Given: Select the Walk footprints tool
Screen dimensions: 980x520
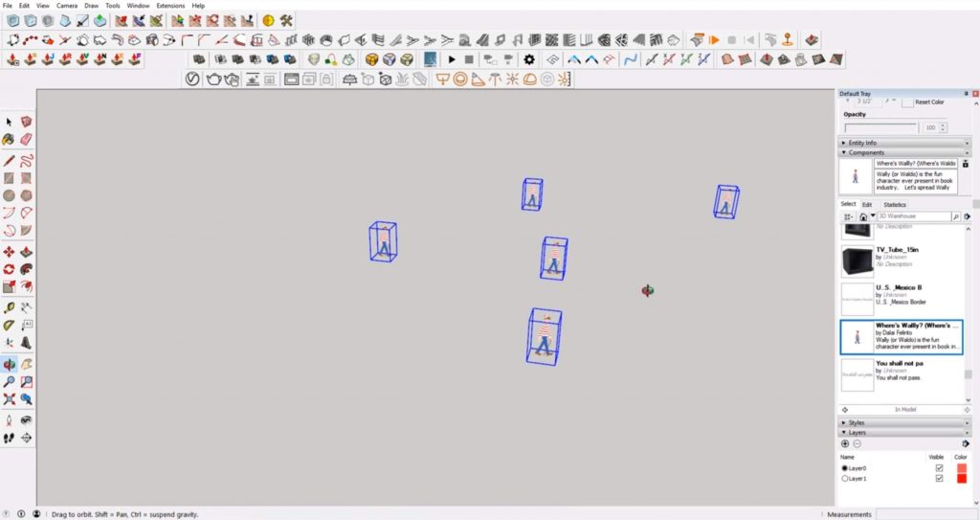Looking at the screenshot, I should (9, 438).
